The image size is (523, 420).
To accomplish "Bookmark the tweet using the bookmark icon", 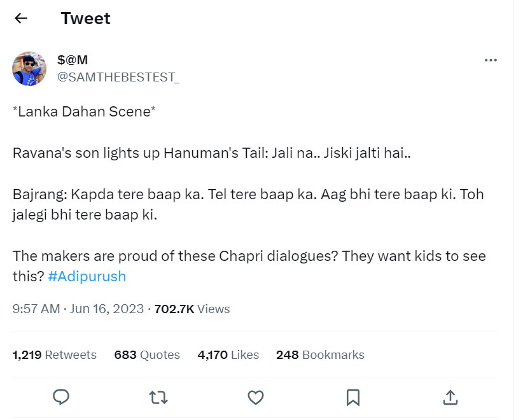I will (x=352, y=398).
